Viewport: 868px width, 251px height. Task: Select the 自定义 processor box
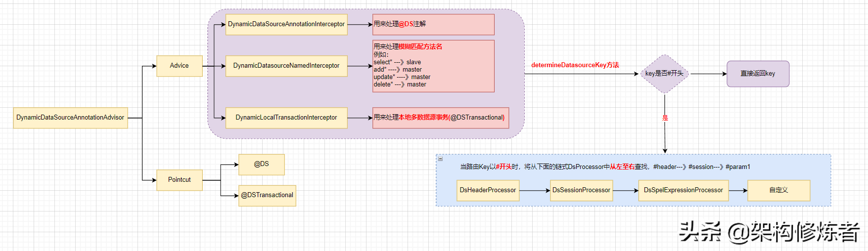coord(779,190)
